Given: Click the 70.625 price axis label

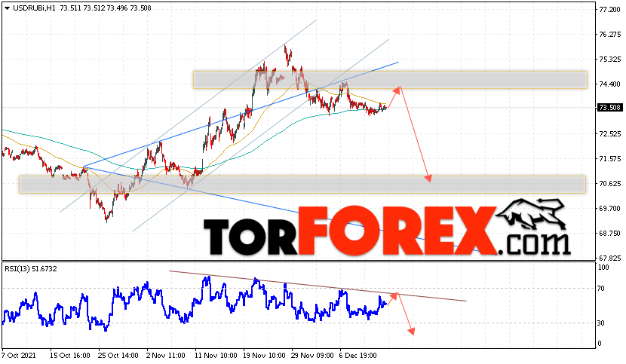Looking at the screenshot, I should coord(609,184).
